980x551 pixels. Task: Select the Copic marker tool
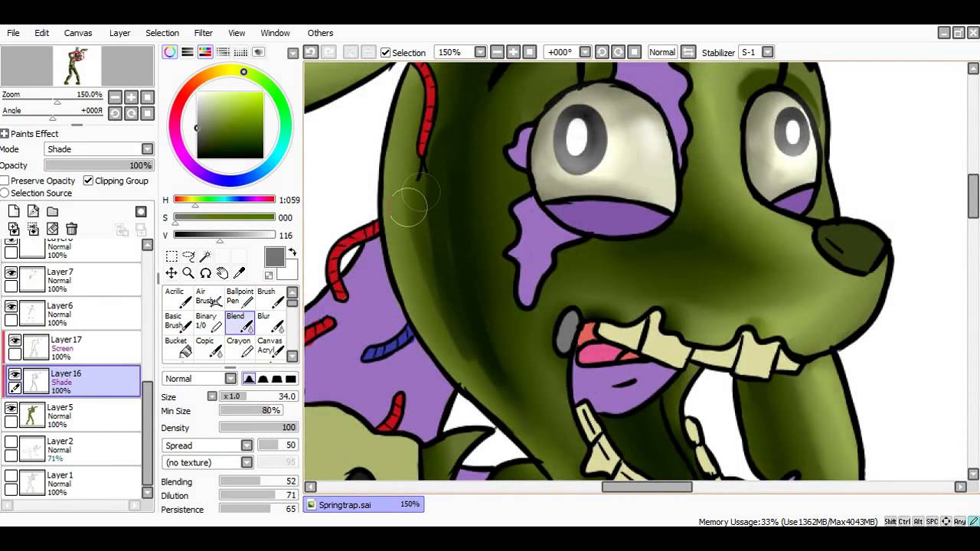click(x=208, y=347)
